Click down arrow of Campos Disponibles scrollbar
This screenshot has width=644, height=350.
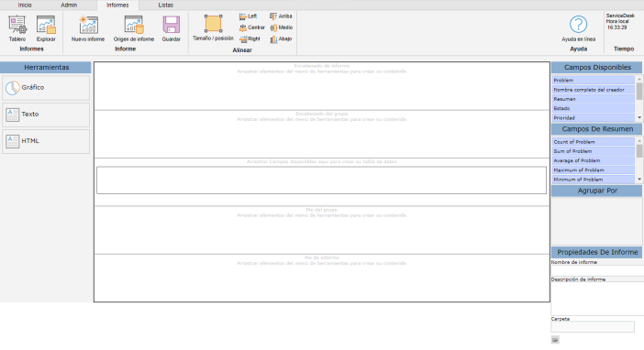639,118
